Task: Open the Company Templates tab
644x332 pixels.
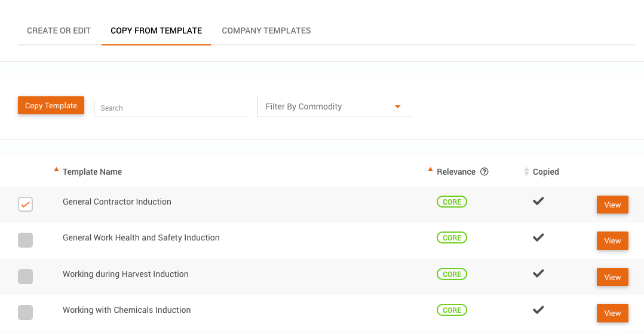Action: click(x=266, y=31)
